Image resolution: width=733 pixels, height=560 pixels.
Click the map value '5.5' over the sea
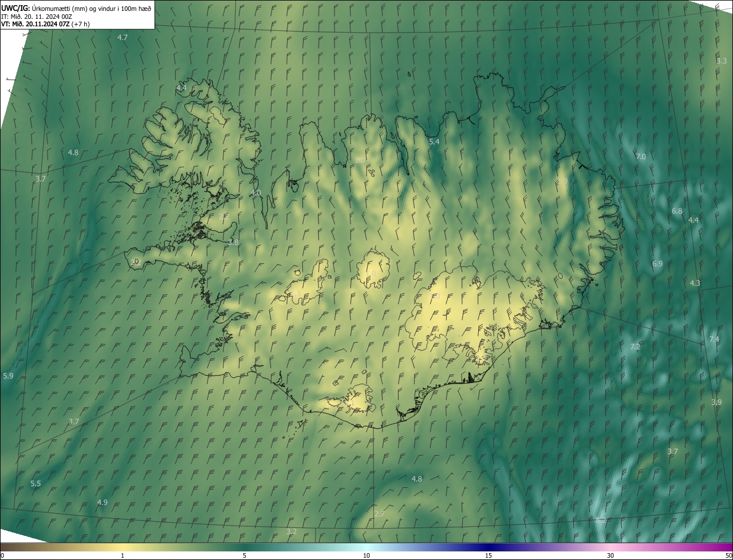[36, 483]
